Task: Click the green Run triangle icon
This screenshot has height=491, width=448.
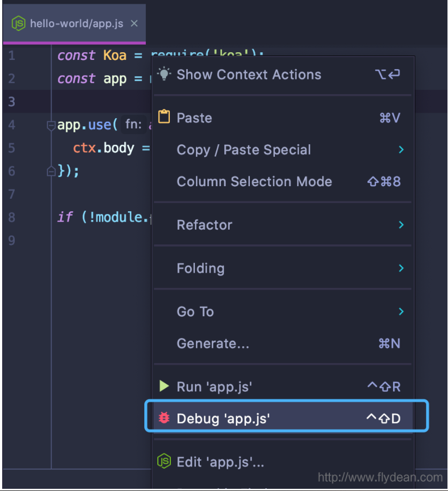Action: click(164, 386)
